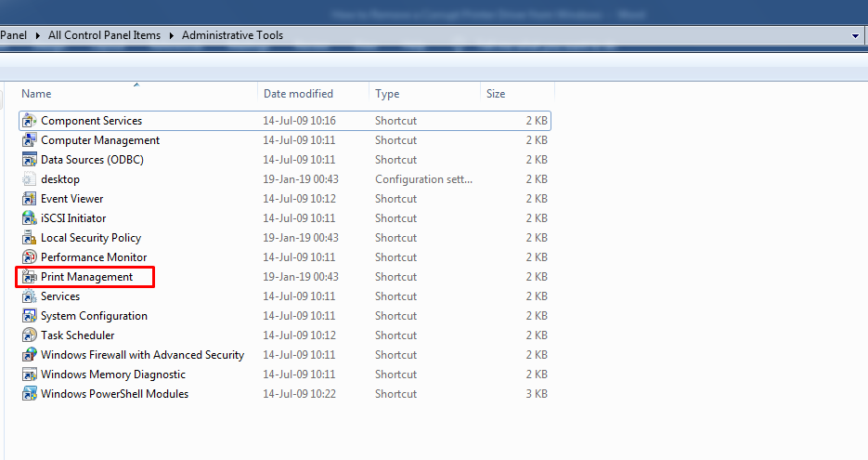Select the iSCSI Initiator globe icon

(x=30, y=217)
